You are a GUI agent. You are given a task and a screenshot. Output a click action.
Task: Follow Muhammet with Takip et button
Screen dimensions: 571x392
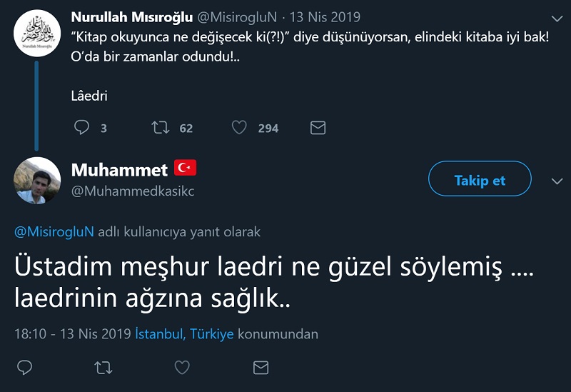click(x=480, y=180)
